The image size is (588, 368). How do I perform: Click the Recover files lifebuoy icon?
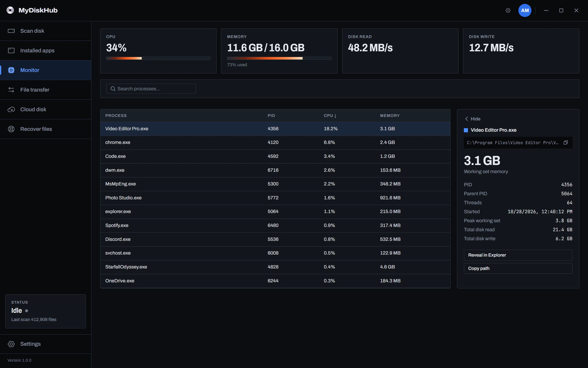[11, 129]
